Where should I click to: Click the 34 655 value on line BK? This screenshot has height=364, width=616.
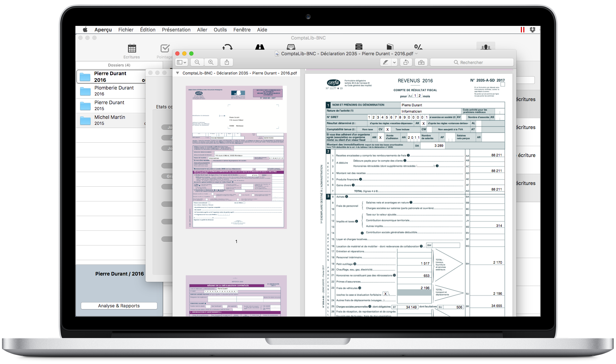(x=497, y=306)
